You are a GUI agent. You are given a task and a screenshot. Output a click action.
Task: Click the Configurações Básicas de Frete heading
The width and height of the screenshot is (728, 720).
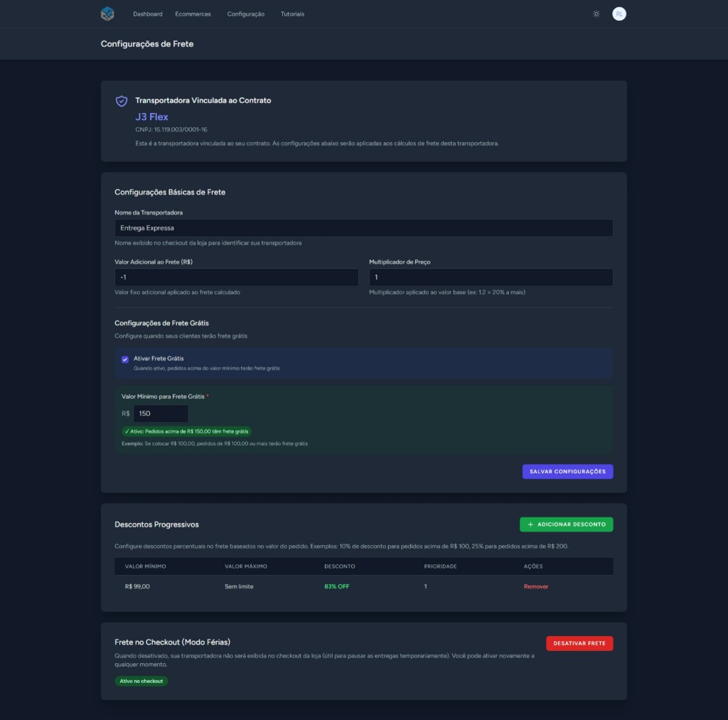point(170,192)
